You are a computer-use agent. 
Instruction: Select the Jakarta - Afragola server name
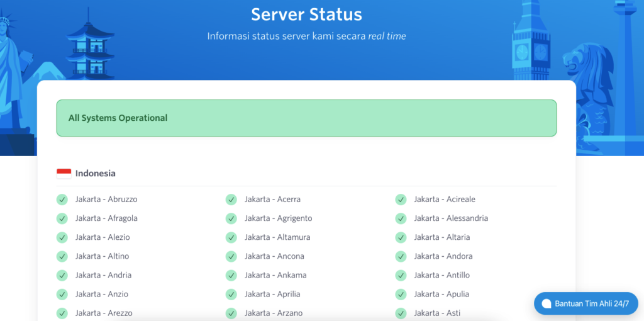(106, 218)
